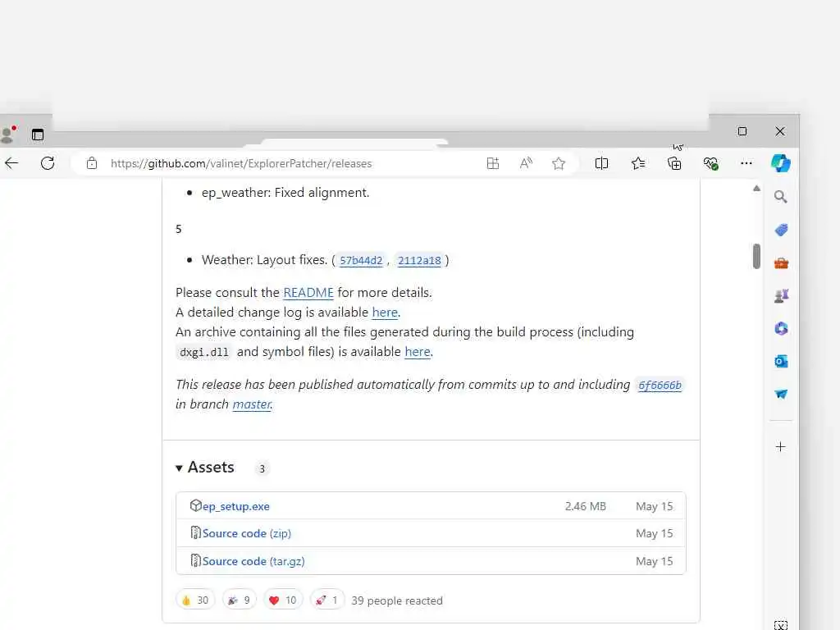Click the rocket reaction with 1
Screen dimensions: 840x630
pyautogui.click(x=327, y=600)
